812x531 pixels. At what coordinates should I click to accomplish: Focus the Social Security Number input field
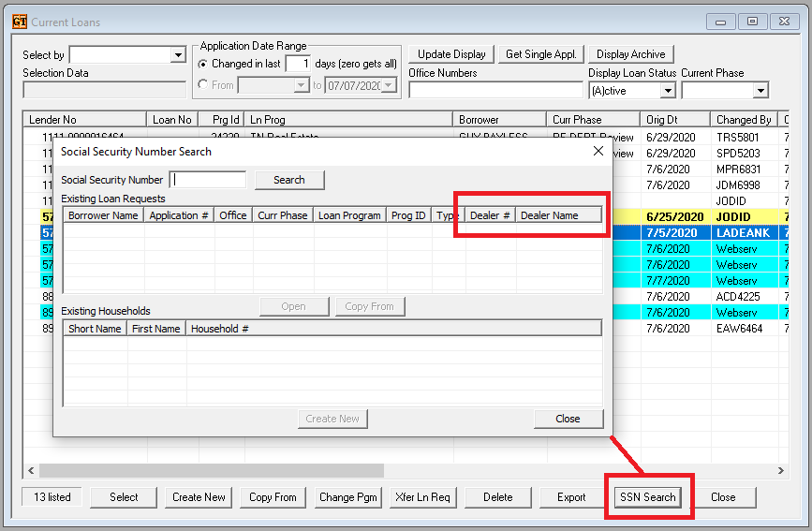pyautogui.click(x=209, y=180)
